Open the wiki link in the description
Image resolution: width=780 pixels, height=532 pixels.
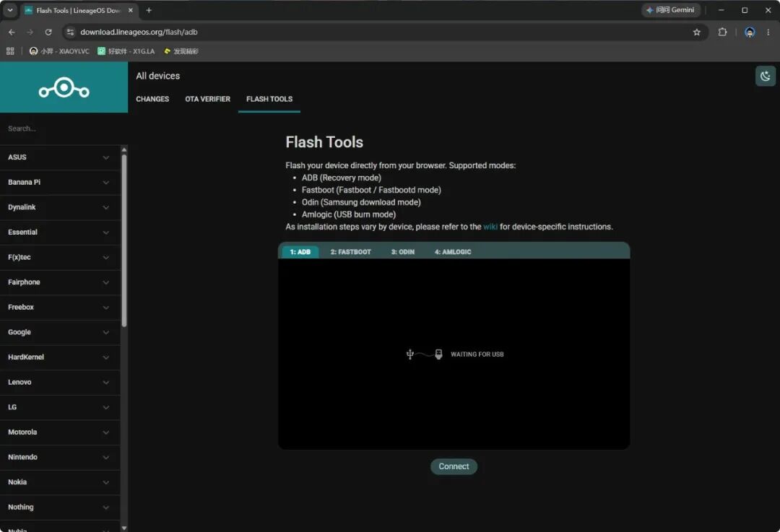[490, 227]
